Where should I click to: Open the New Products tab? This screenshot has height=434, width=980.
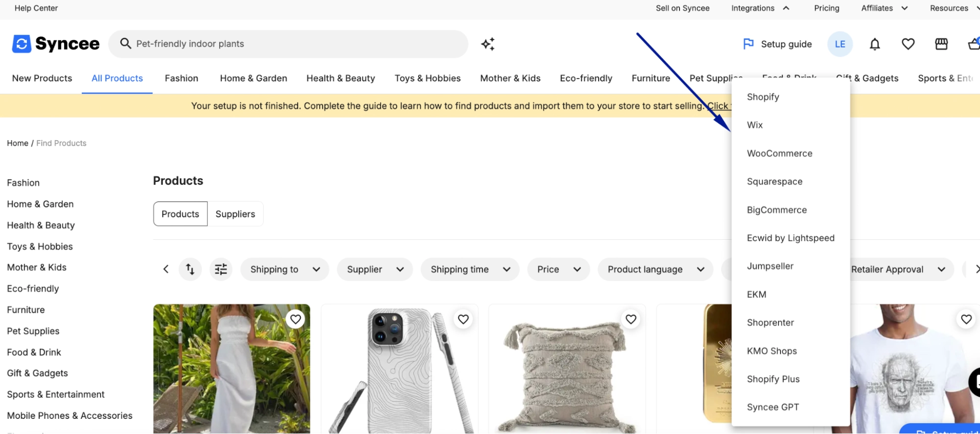pyautogui.click(x=42, y=78)
